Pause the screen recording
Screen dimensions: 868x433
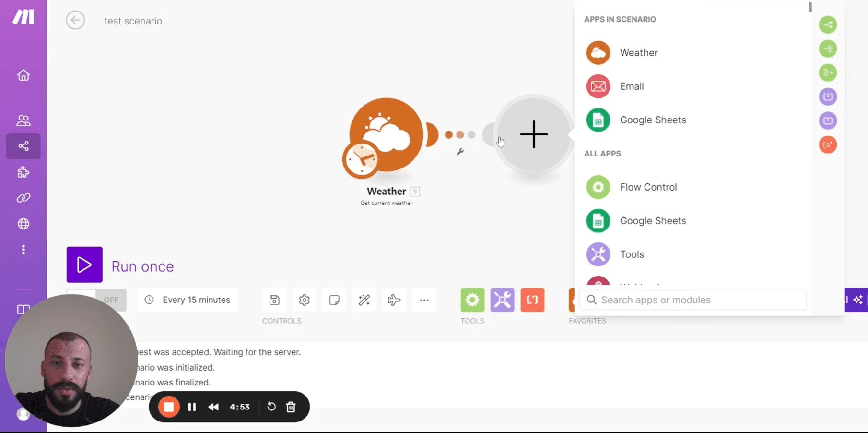tap(192, 407)
